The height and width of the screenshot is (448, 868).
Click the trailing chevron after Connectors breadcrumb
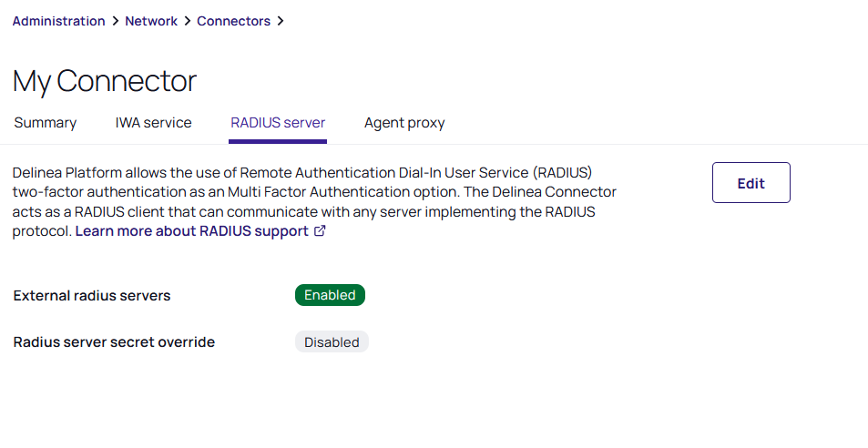(x=281, y=21)
